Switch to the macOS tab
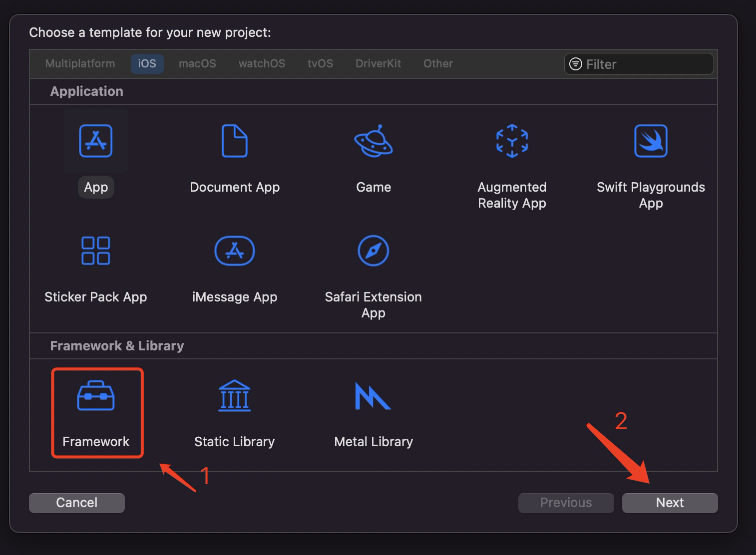The image size is (756, 555). (x=197, y=63)
